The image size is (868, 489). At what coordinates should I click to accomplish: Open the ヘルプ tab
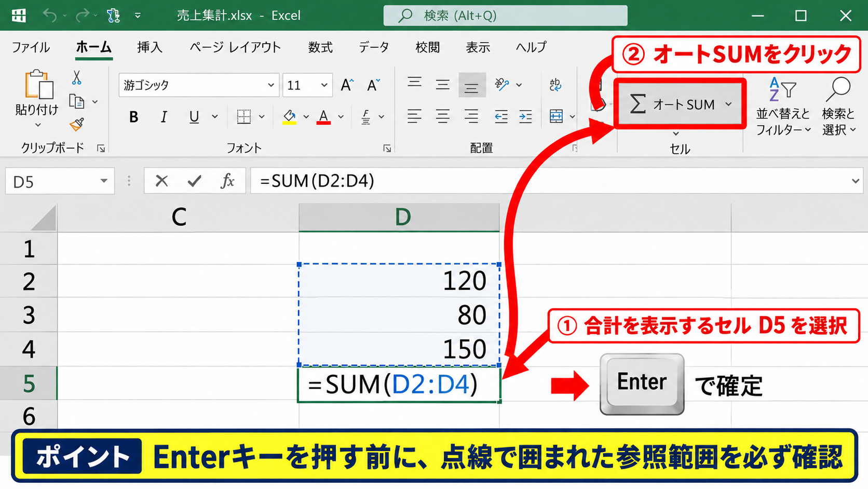(x=531, y=47)
